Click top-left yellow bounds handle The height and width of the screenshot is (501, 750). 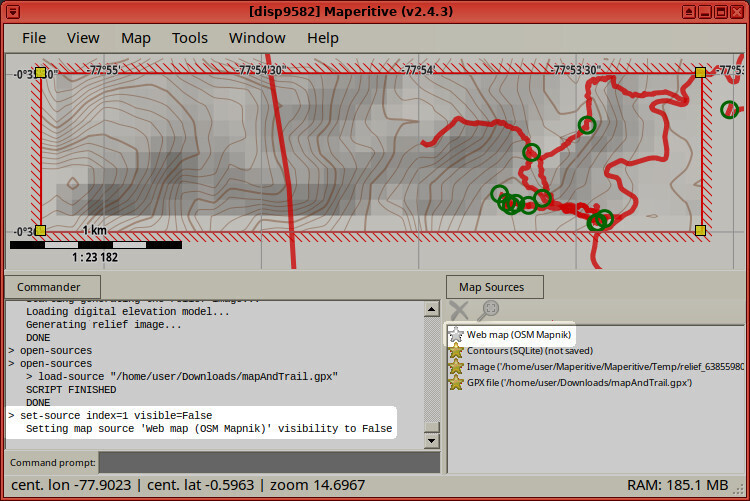click(40, 73)
